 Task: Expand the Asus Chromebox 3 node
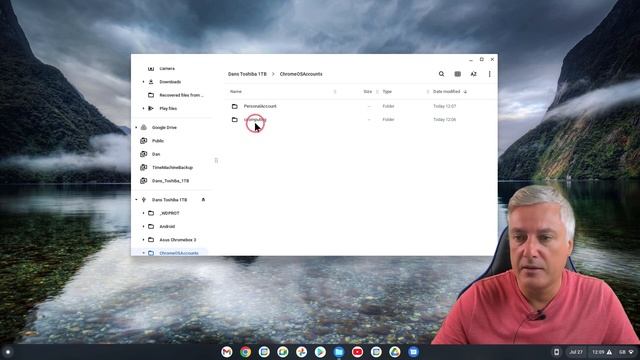pyautogui.click(x=143, y=240)
